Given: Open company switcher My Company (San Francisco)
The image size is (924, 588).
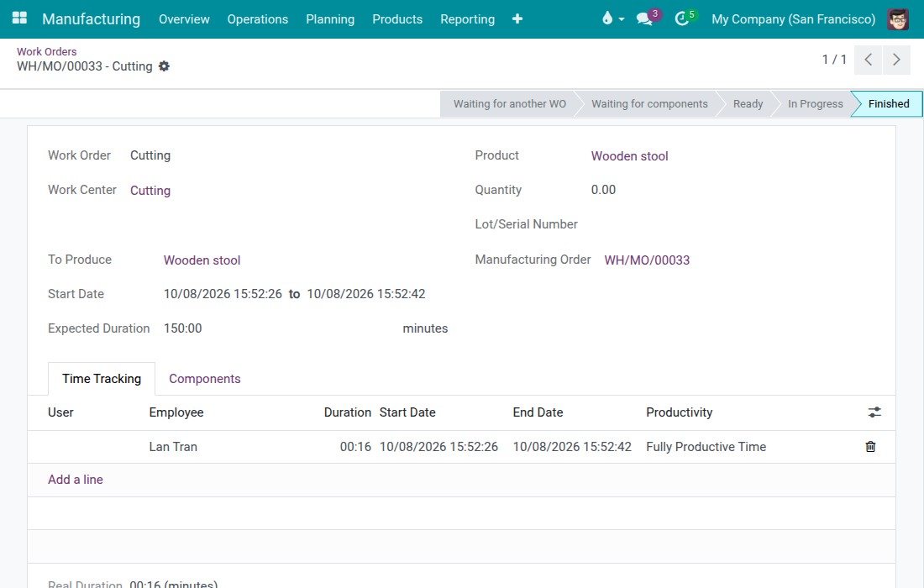Looking at the screenshot, I should pos(793,18).
